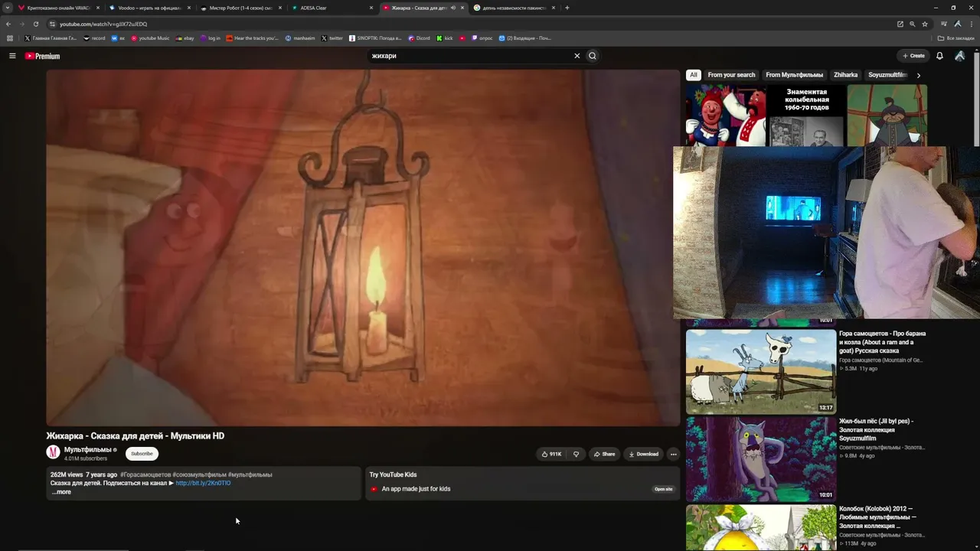980x551 pixels.
Task: Open the site info icon beside the URL
Action: coord(51,24)
